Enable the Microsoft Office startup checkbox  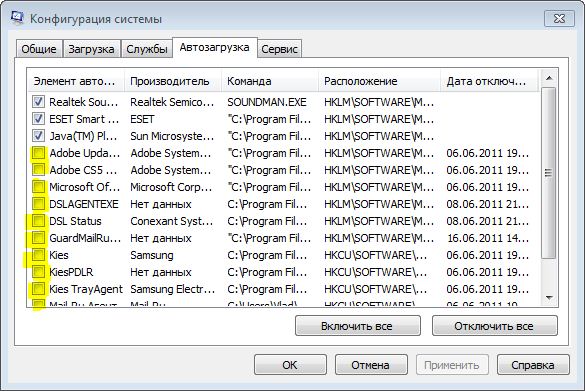click(38, 187)
